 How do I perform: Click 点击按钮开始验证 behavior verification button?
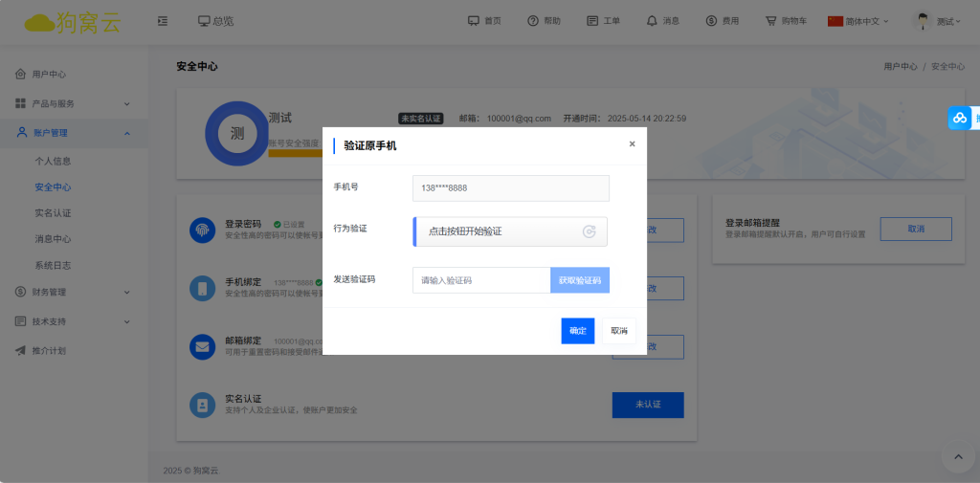[x=510, y=231]
